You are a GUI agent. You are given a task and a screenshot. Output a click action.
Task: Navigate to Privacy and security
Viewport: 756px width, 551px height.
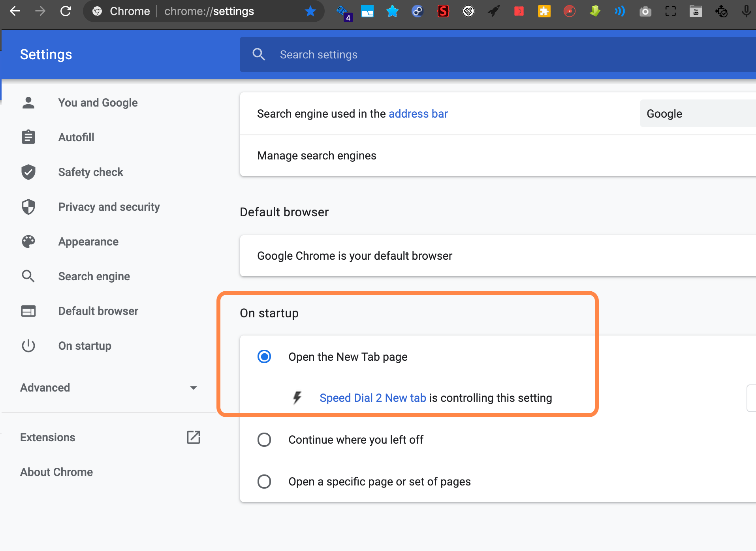click(109, 207)
